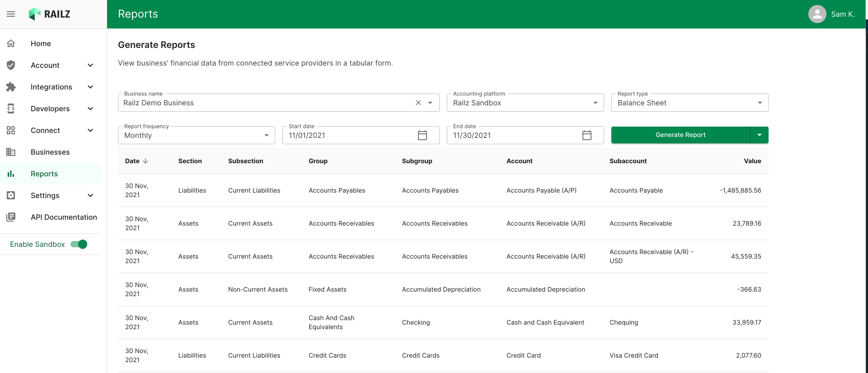Image resolution: width=868 pixels, height=373 pixels.
Task: Click the Chequing subaccount cell
Action: click(x=624, y=322)
